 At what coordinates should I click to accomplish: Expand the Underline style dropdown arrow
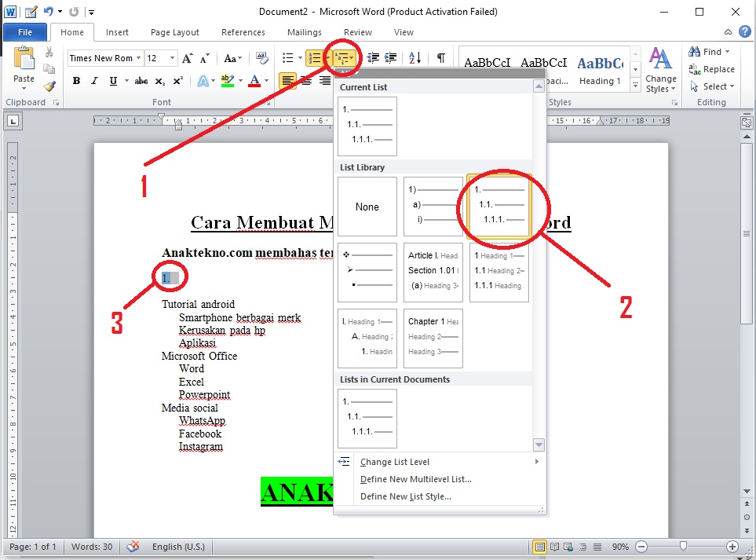126,81
